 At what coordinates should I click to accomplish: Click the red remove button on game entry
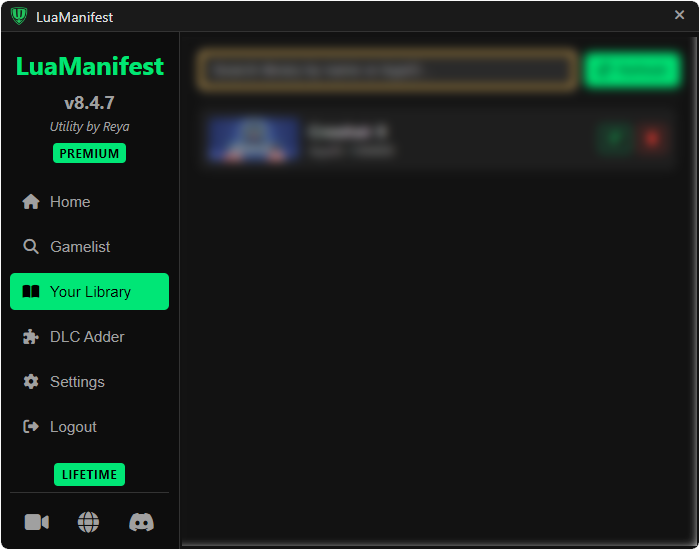(x=652, y=138)
